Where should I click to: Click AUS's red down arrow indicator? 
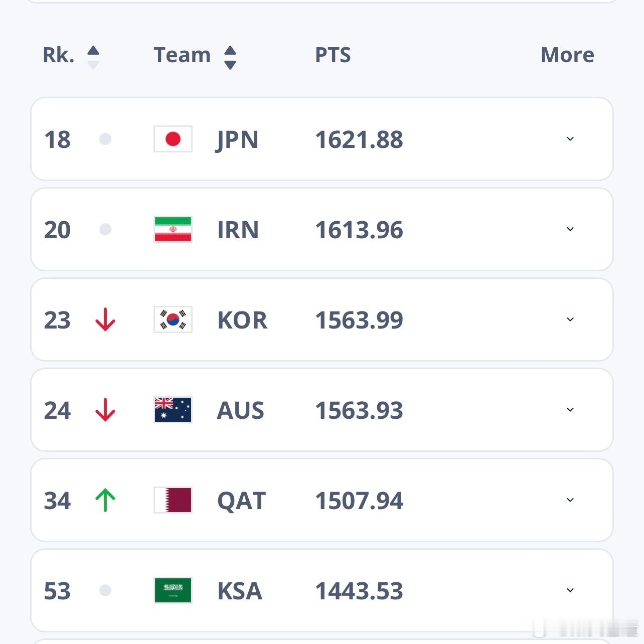pyautogui.click(x=105, y=410)
